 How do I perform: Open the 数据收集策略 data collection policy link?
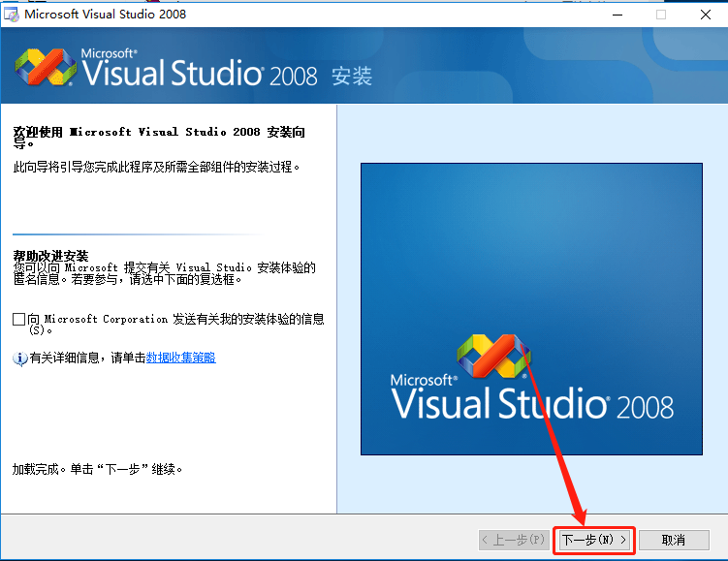click(180, 358)
